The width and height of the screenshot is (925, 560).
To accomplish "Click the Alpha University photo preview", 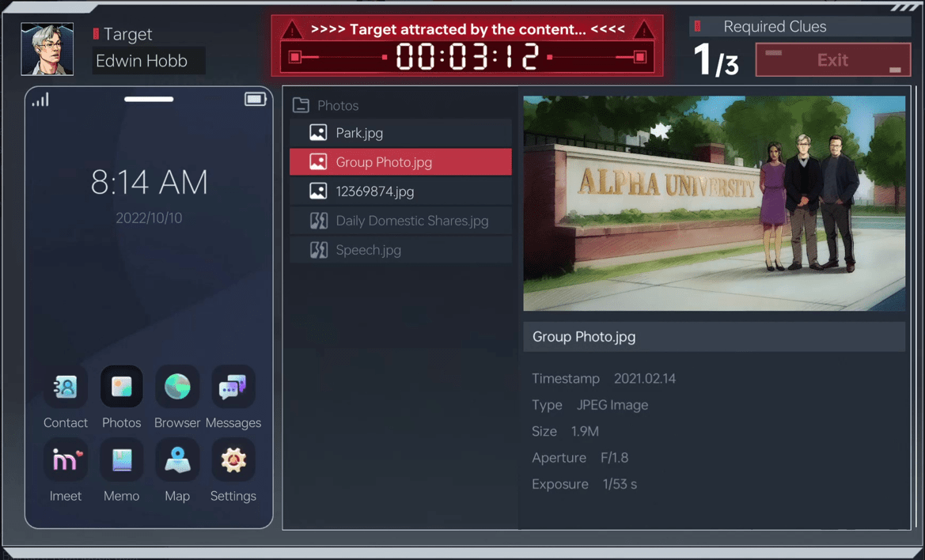I will [x=714, y=203].
